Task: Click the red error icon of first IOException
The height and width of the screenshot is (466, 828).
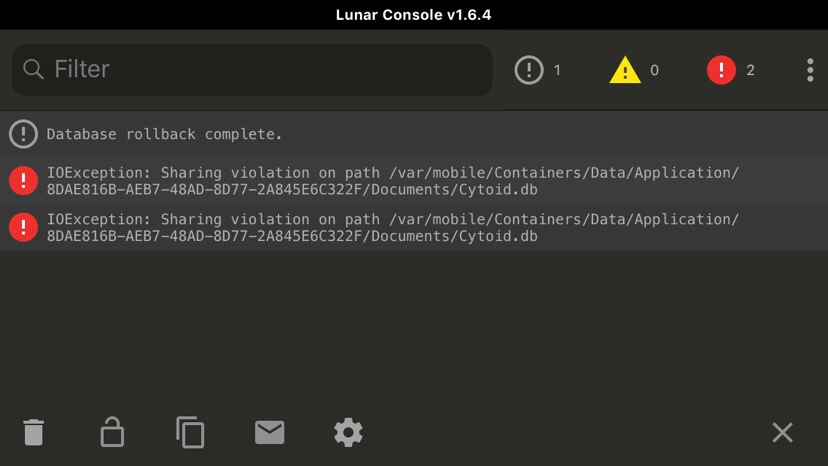Action: pyautogui.click(x=23, y=181)
